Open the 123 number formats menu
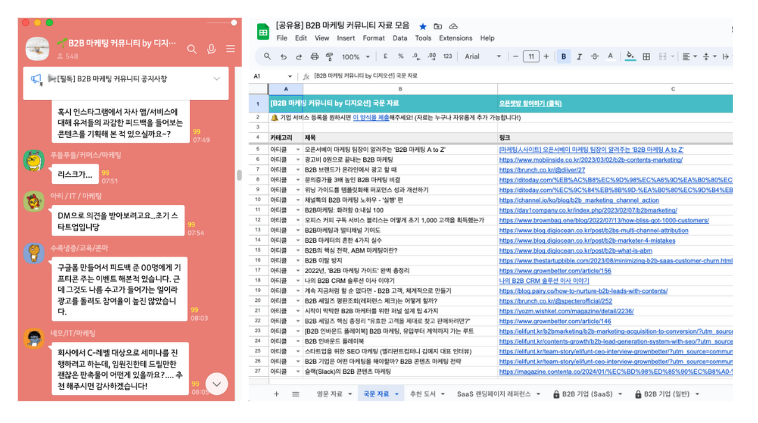The width and height of the screenshot is (758, 423). coord(448,57)
